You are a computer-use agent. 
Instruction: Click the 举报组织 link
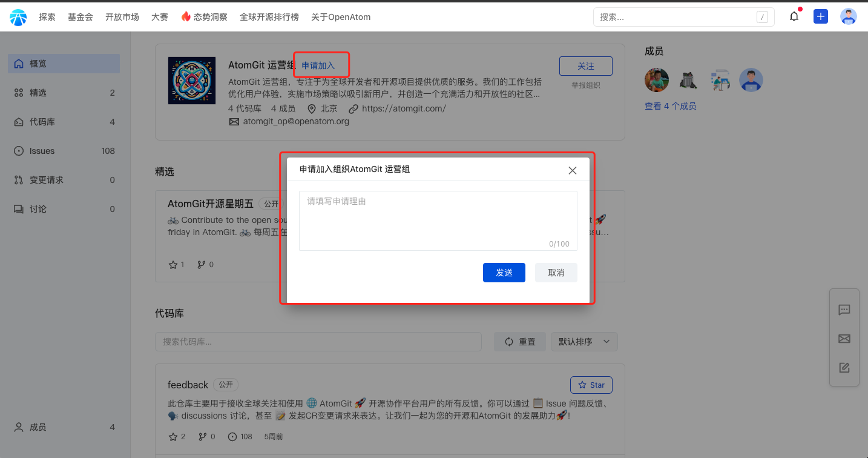[x=586, y=85]
